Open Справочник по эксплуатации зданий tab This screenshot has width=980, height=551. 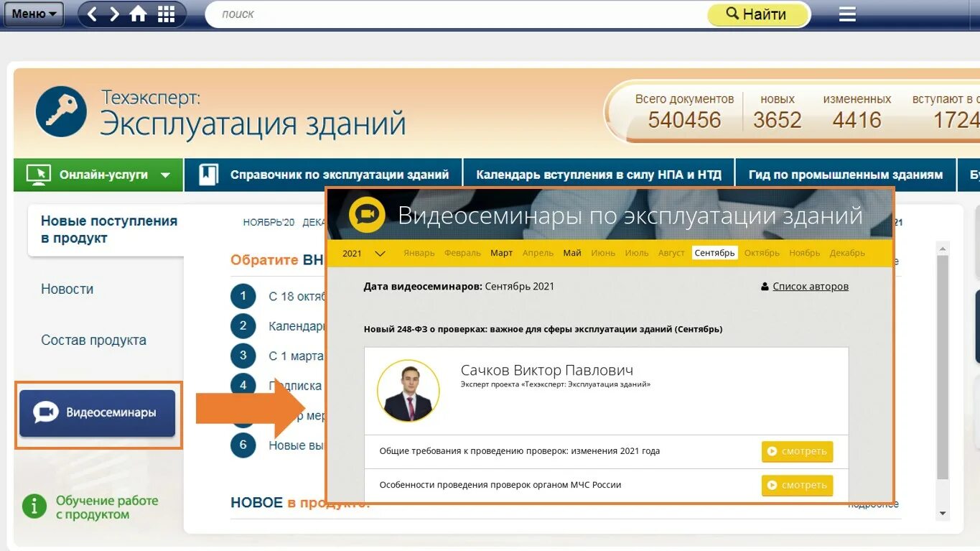[x=324, y=175]
